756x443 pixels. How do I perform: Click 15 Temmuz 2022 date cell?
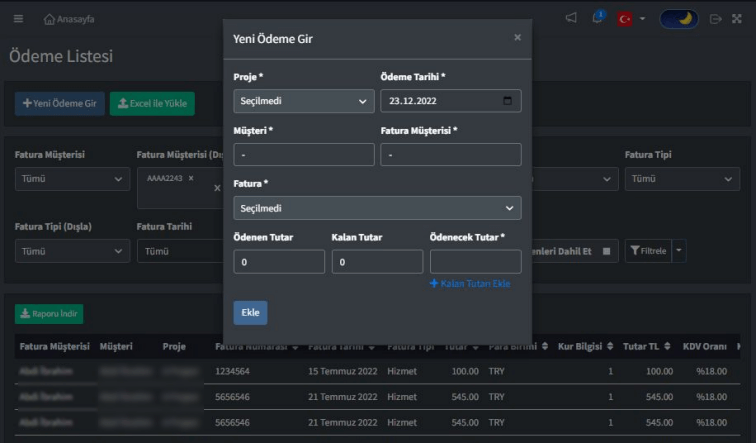(342, 372)
